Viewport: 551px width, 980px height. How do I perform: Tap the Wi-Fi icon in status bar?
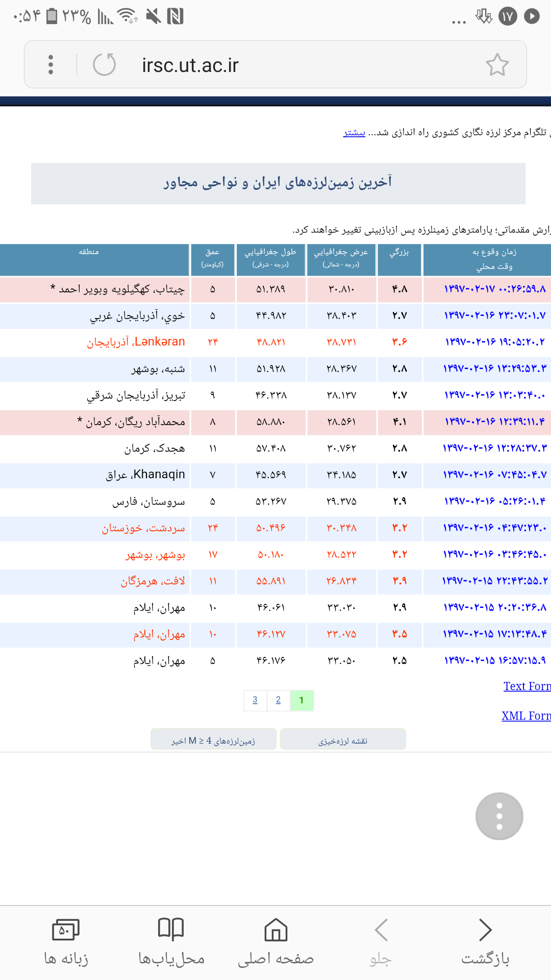point(128,16)
